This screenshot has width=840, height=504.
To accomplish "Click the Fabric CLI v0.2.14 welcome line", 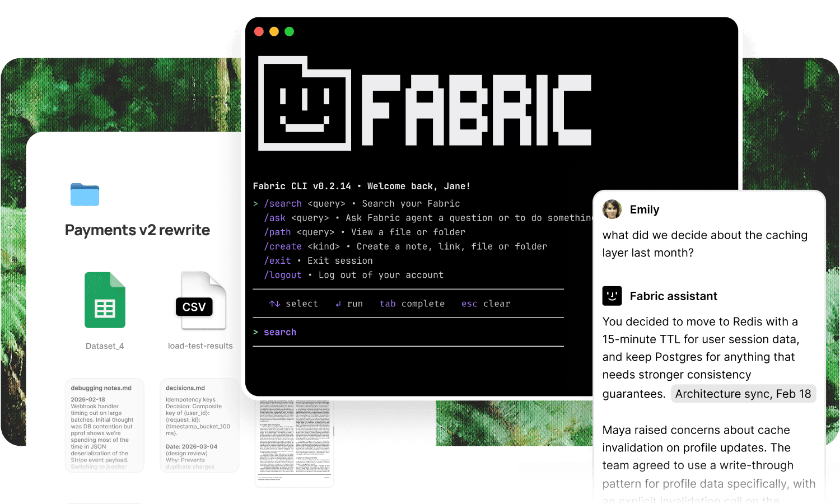I will pos(362,186).
